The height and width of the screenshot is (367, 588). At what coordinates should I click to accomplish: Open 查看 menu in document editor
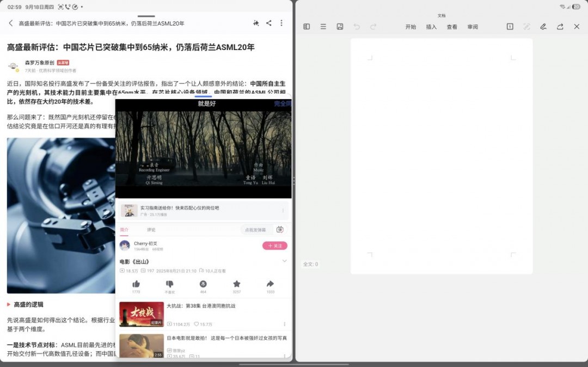452,27
